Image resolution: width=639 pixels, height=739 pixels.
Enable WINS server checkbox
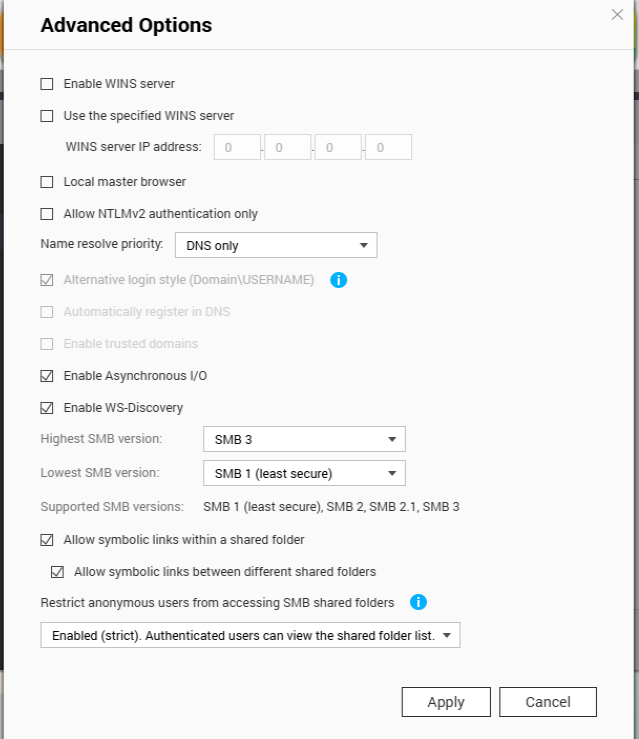pyautogui.click(x=47, y=84)
